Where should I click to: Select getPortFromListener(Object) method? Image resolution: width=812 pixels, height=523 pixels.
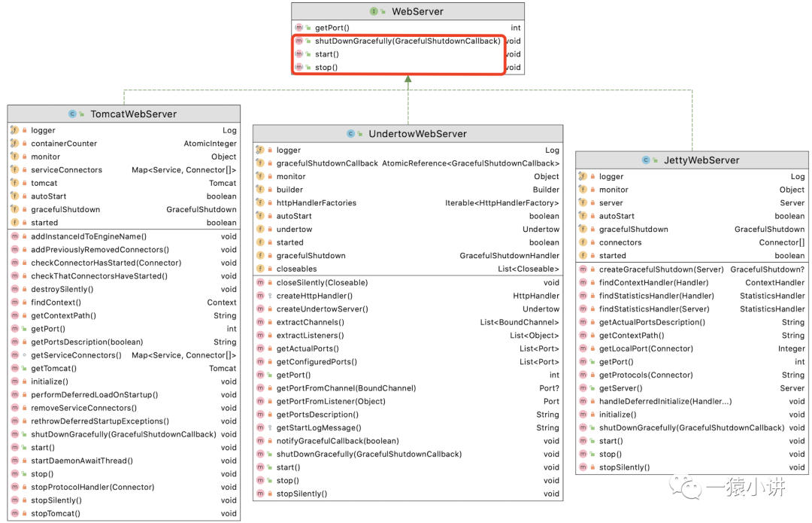point(408,402)
